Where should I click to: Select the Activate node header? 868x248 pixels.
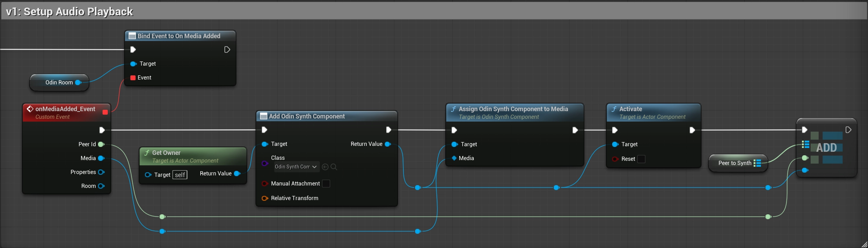click(x=654, y=113)
